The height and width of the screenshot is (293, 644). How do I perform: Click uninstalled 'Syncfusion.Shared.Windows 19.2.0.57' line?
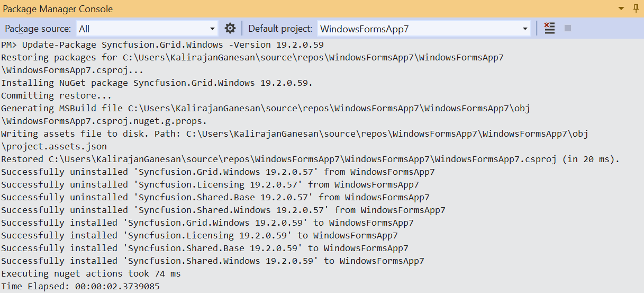click(223, 210)
